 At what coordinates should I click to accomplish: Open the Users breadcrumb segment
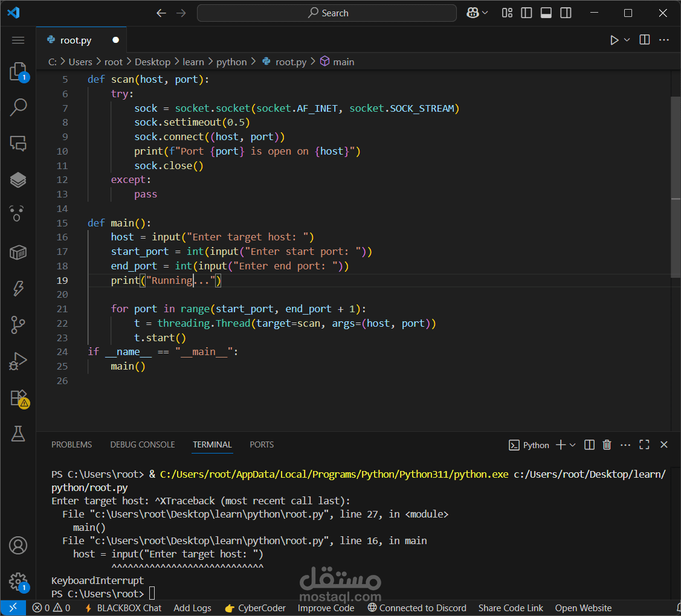tap(80, 62)
